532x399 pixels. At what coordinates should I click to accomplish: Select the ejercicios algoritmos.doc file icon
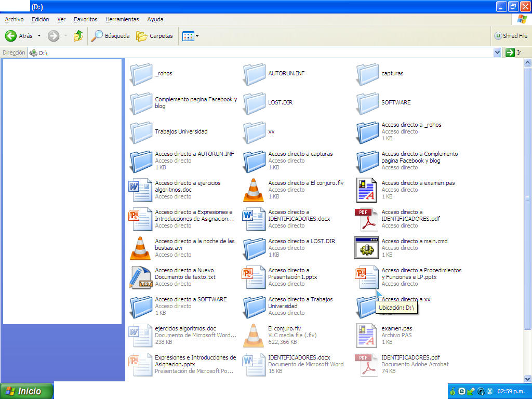click(140, 336)
